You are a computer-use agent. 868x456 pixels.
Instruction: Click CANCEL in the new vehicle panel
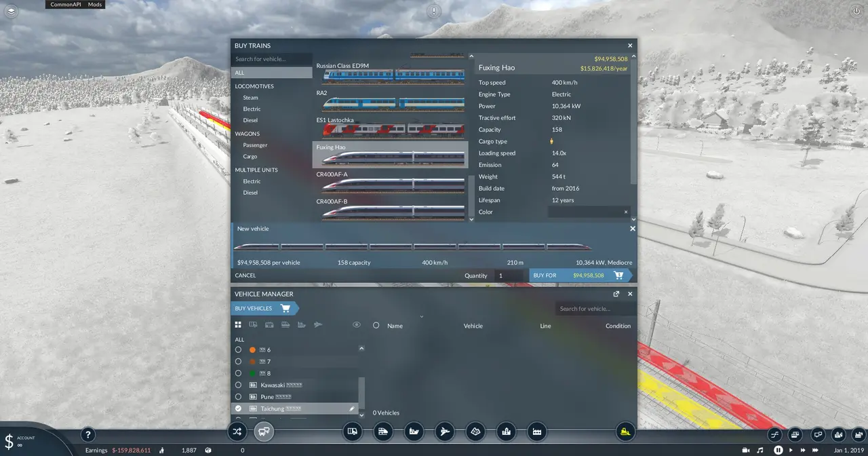[245, 275]
